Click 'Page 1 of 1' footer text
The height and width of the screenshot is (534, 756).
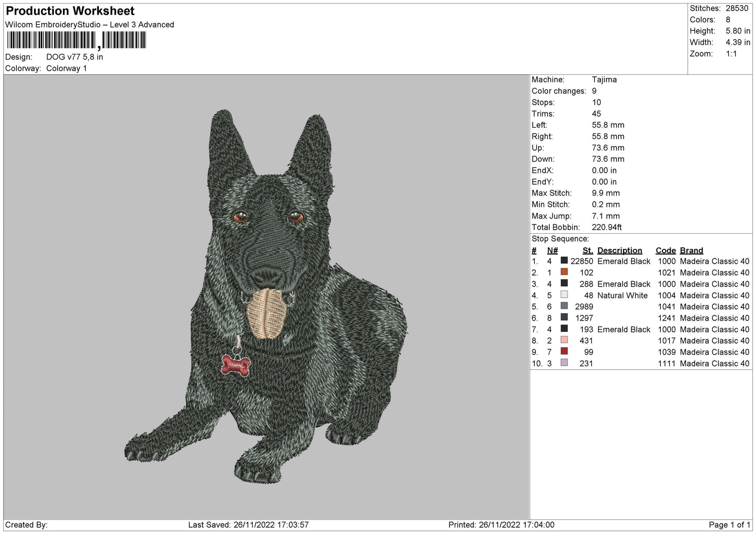[x=730, y=525]
